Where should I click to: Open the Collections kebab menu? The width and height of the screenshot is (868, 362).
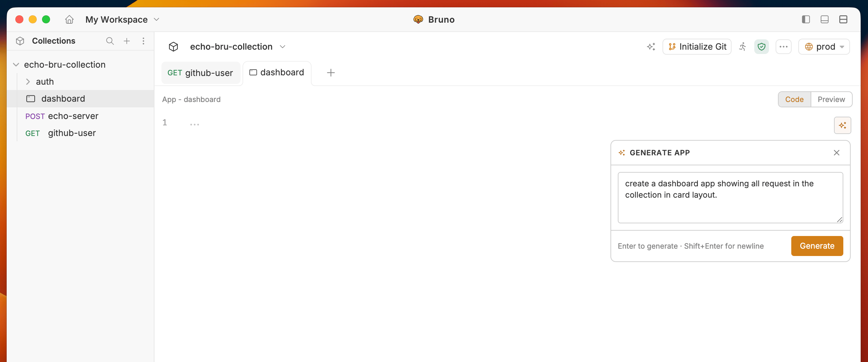(x=143, y=41)
